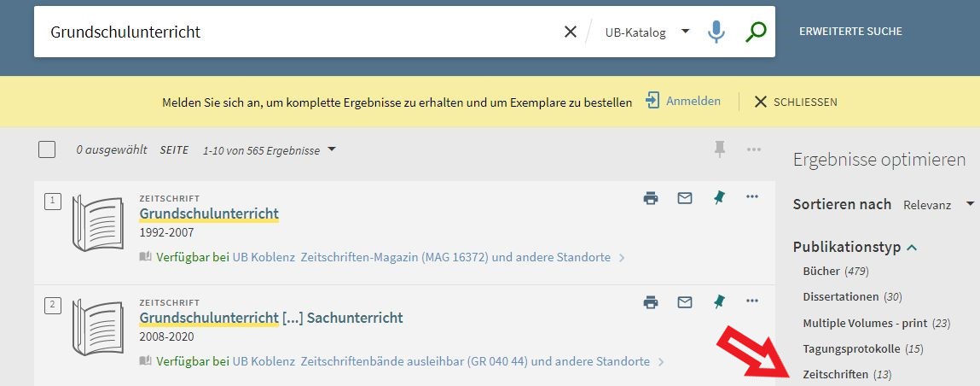Open the page range 1-10 von 565 dropdown

[270, 150]
